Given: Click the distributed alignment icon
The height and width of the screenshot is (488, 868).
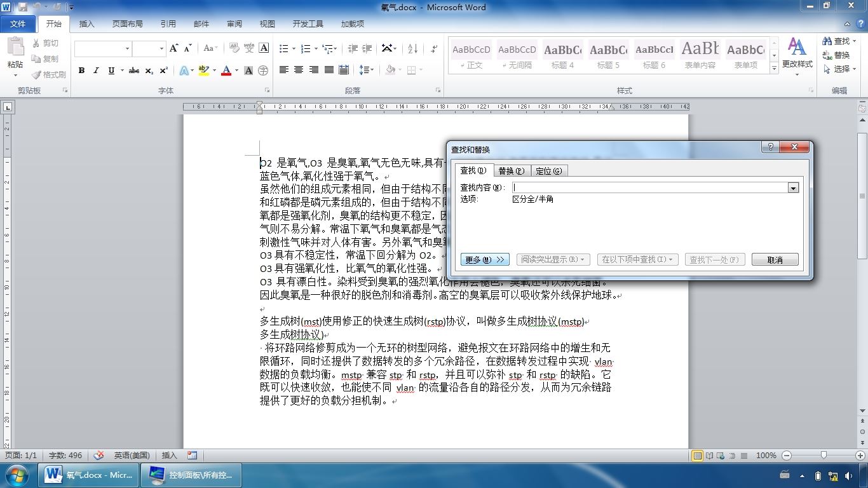Looking at the screenshot, I should tap(344, 70).
